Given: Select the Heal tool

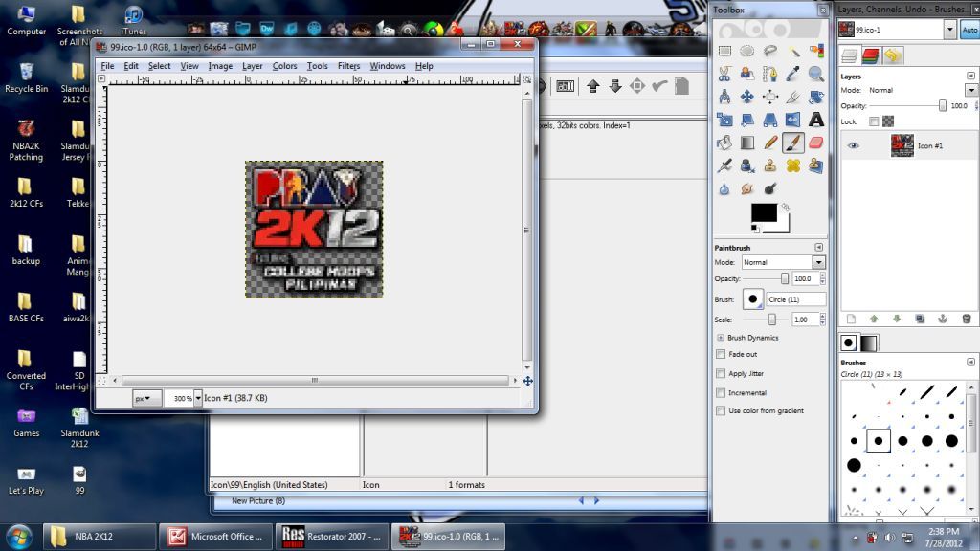Looking at the screenshot, I should coord(793,165).
